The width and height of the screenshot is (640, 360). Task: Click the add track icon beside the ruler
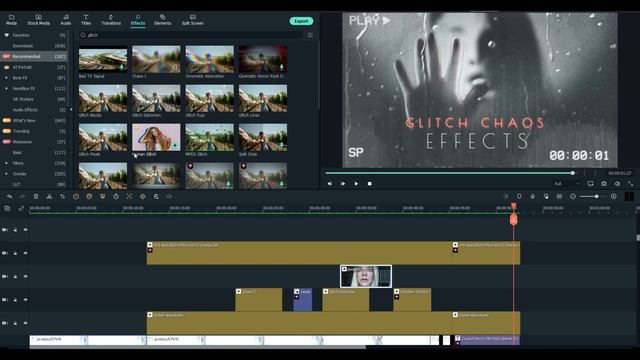[7, 209]
